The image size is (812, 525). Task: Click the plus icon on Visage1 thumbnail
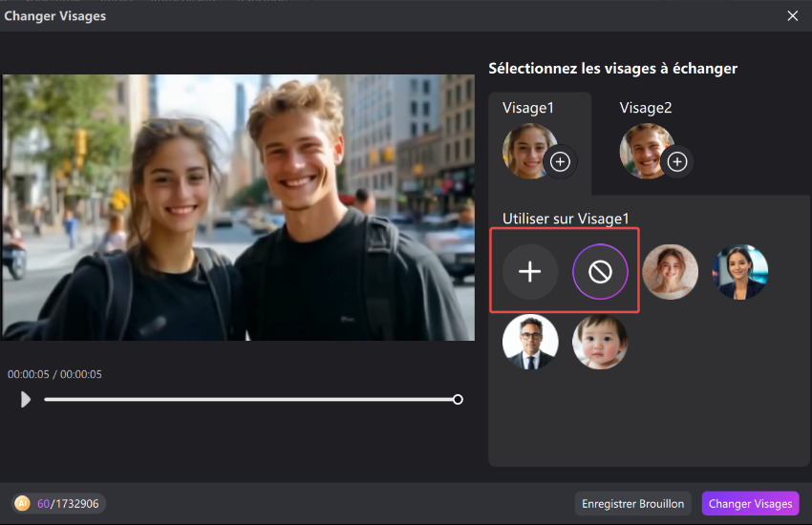[561, 162]
